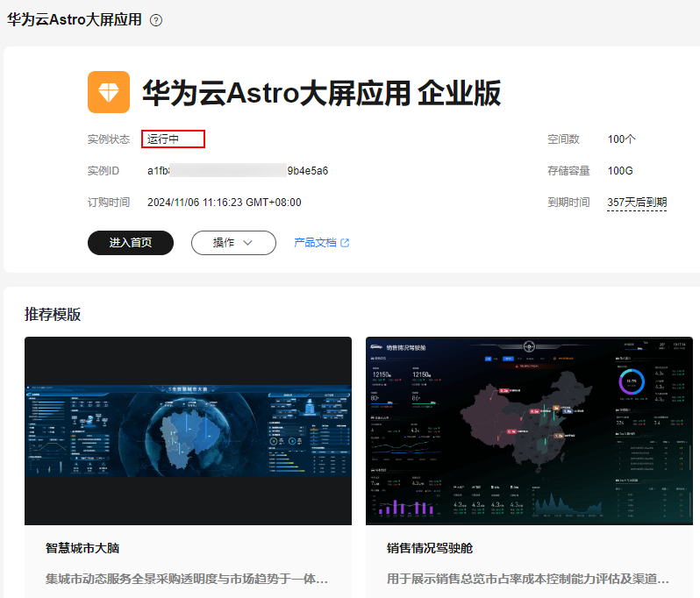Viewport: 700px width, 598px height.
Task: Click the help question mark icon beside page title
Action: [156, 20]
